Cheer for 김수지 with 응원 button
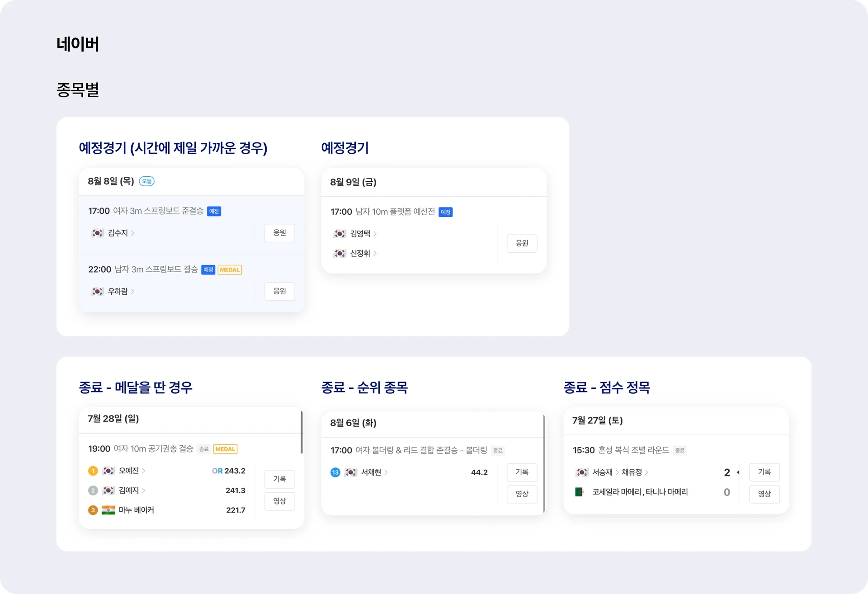This screenshot has width=868, height=594. tap(280, 233)
